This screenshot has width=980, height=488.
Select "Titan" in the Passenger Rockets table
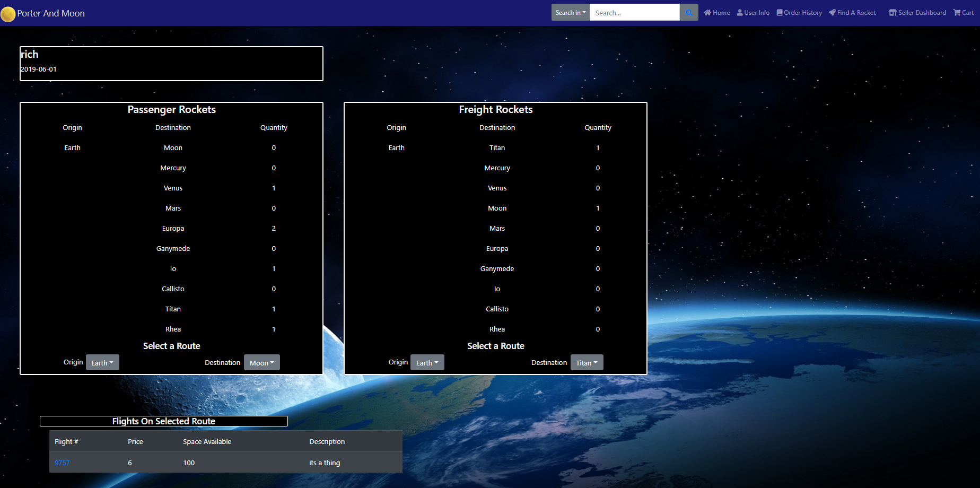coord(173,309)
